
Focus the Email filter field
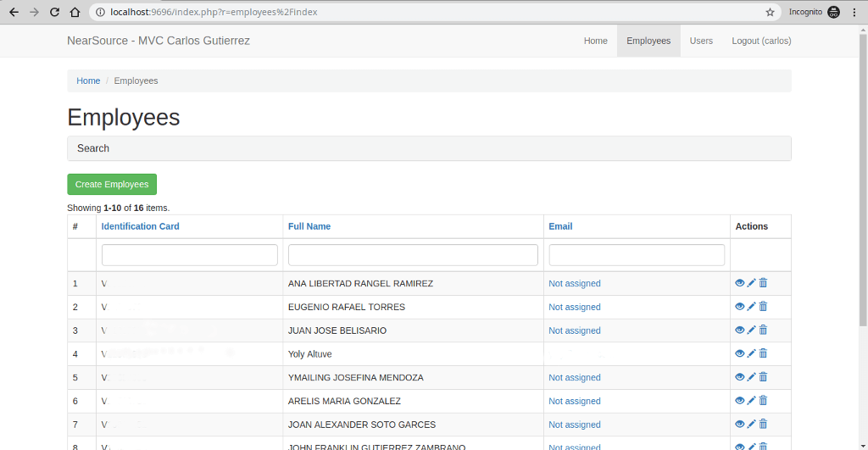(637, 255)
